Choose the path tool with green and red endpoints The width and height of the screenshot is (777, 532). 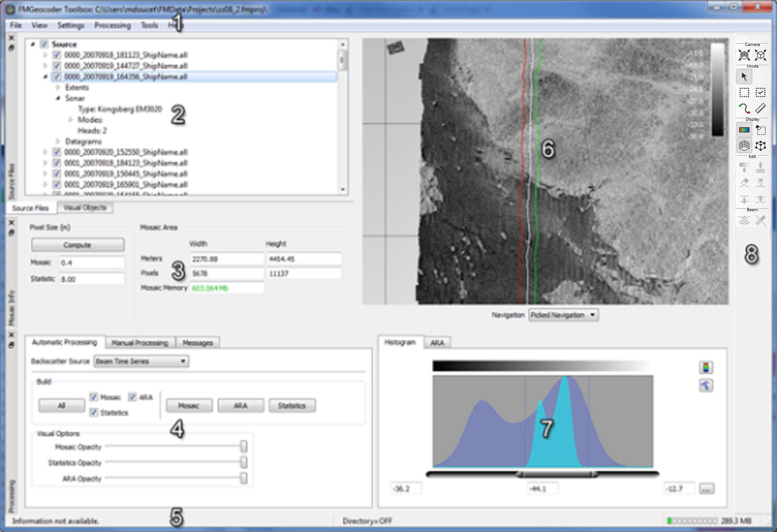point(744,108)
